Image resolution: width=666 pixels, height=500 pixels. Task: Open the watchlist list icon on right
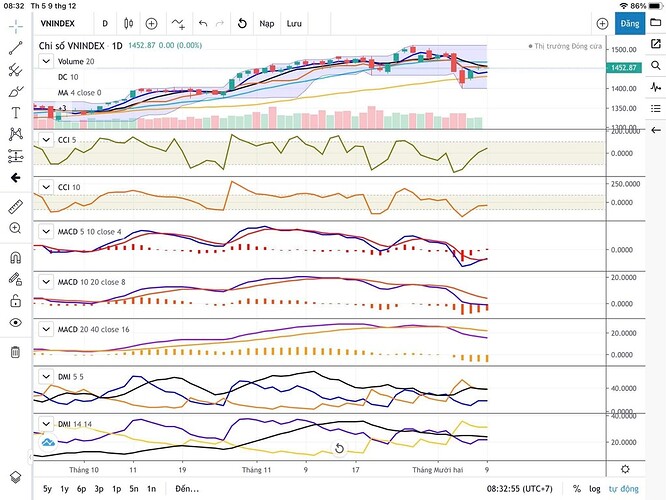tap(656, 108)
